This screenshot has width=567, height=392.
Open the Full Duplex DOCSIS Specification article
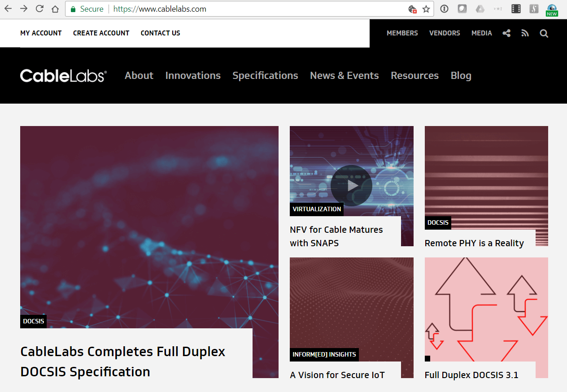click(x=122, y=361)
